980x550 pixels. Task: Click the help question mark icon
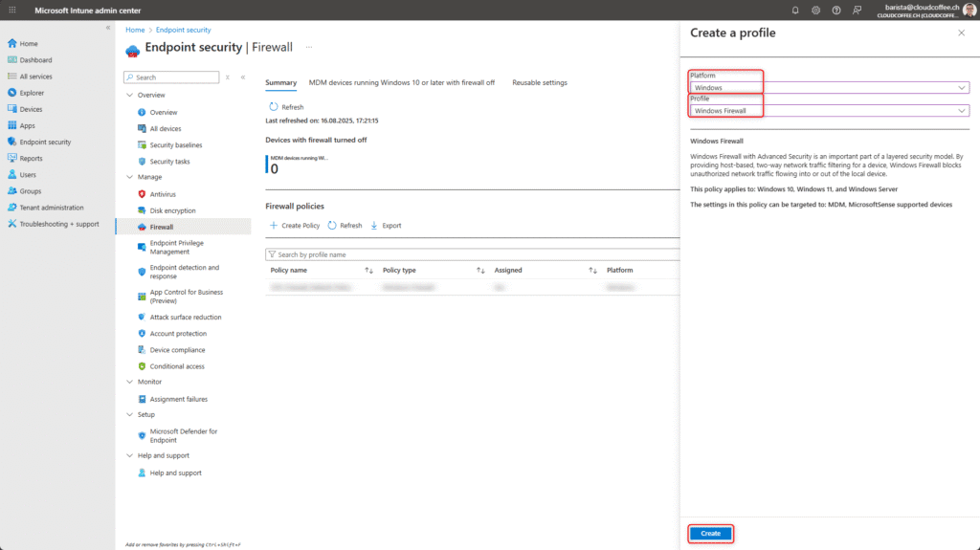[836, 10]
